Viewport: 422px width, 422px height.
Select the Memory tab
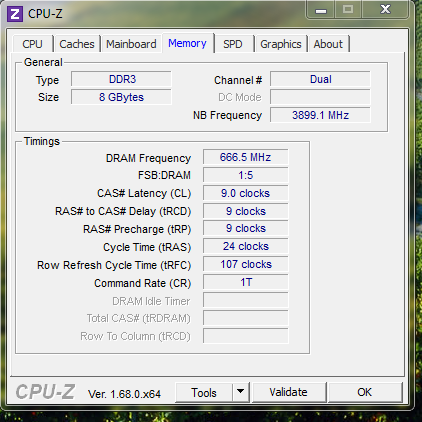pos(188,43)
